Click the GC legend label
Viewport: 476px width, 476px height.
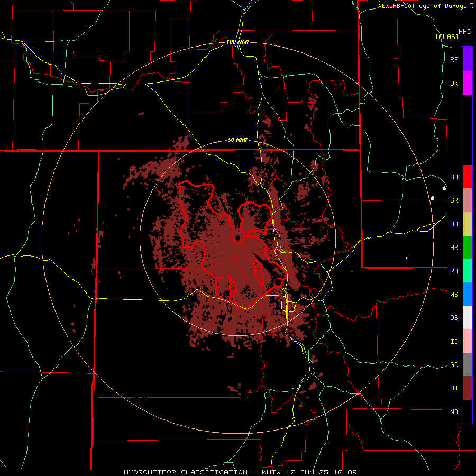click(x=454, y=365)
